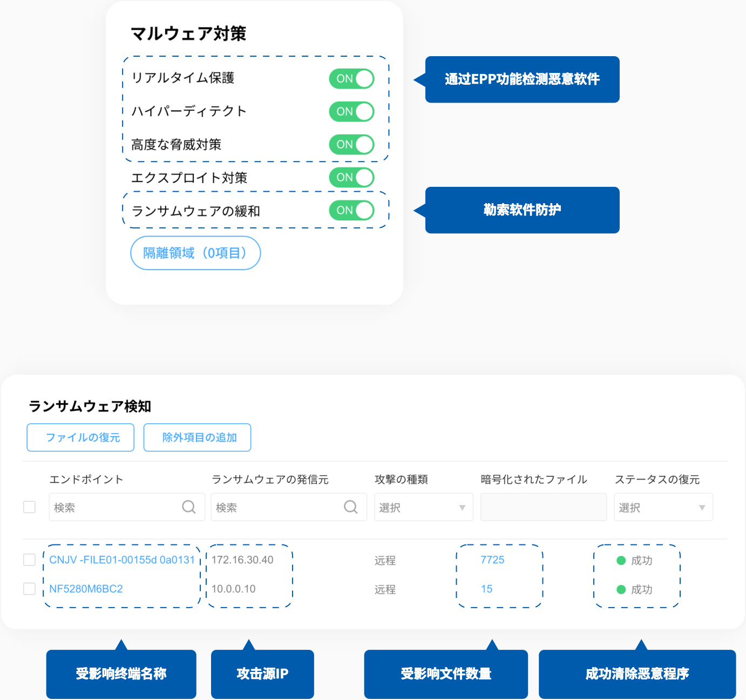Check the box for CNJV-FILE01 row
This screenshot has height=700, width=746.
30,560
